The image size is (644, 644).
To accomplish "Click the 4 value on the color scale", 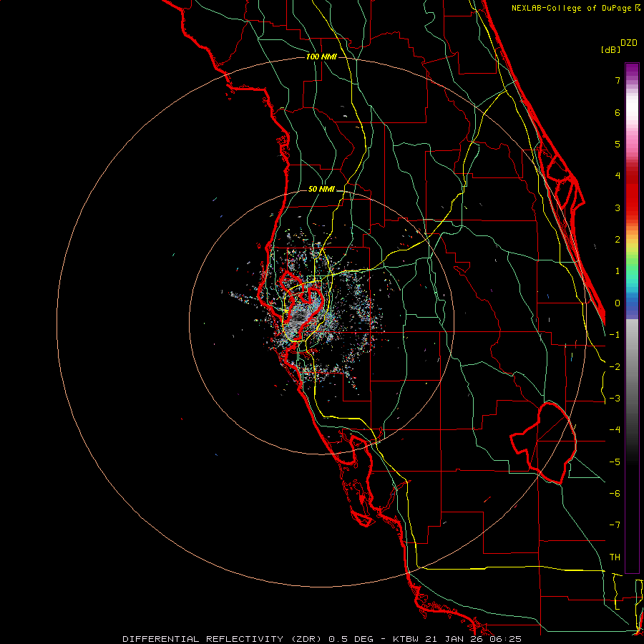I will pyautogui.click(x=618, y=176).
